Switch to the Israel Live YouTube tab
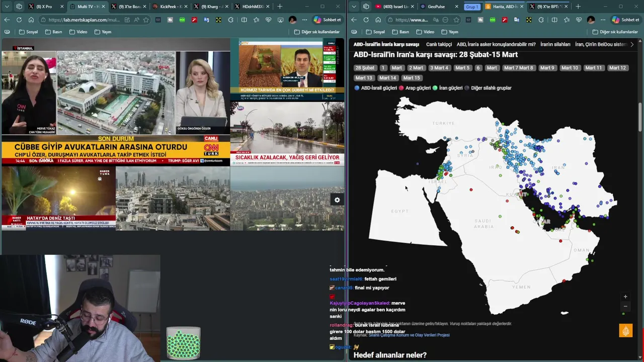Screen dimensions: 644x362 [395, 7]
